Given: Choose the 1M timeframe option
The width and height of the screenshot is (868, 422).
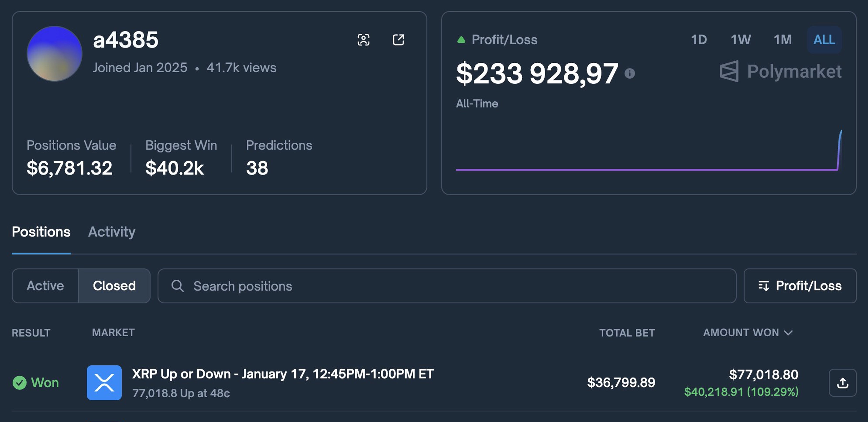Looking at the screenshot, I should pyautogui.click(x=783, y=40).
